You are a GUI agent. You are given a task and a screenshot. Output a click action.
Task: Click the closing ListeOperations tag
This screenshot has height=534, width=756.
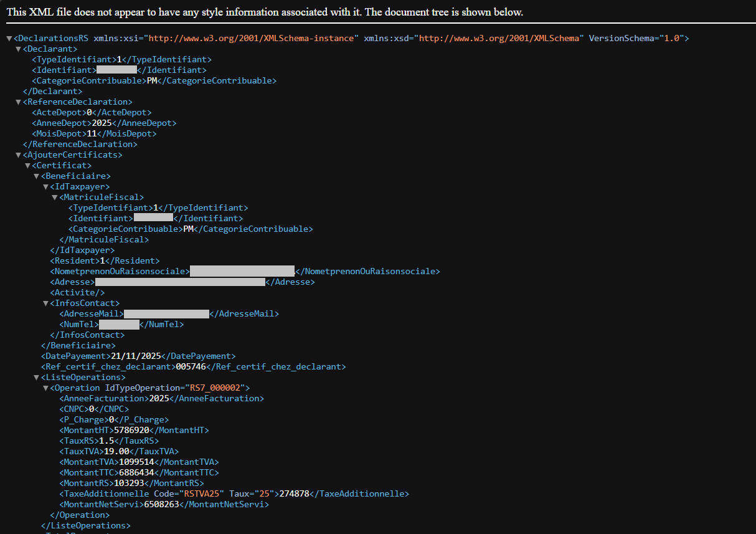click(x=85, y=526)
